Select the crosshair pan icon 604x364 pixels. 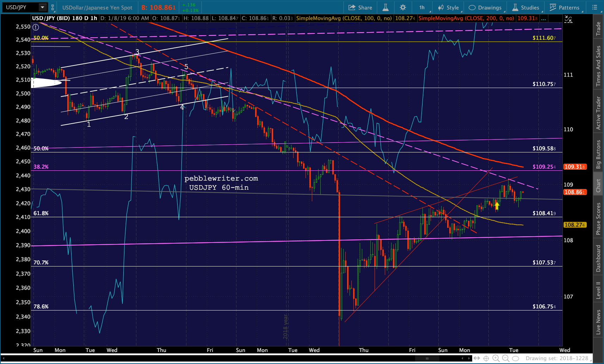pos(486,358)
